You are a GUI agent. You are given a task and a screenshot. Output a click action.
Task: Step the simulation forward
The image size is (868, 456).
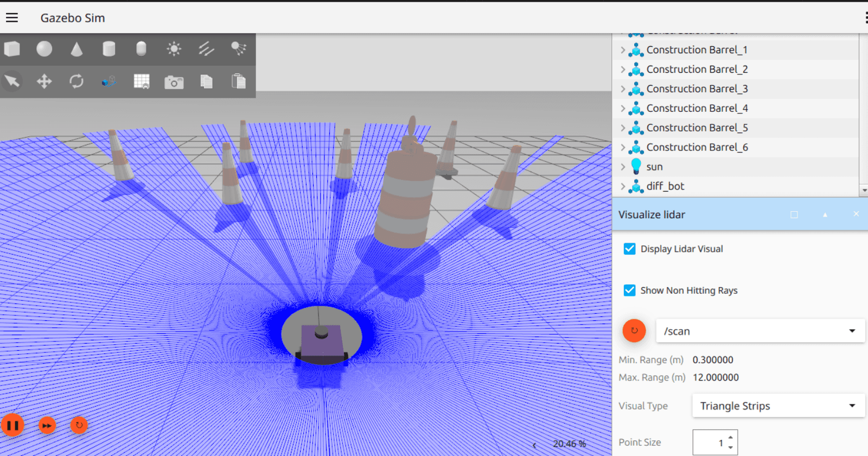(47, 425)
